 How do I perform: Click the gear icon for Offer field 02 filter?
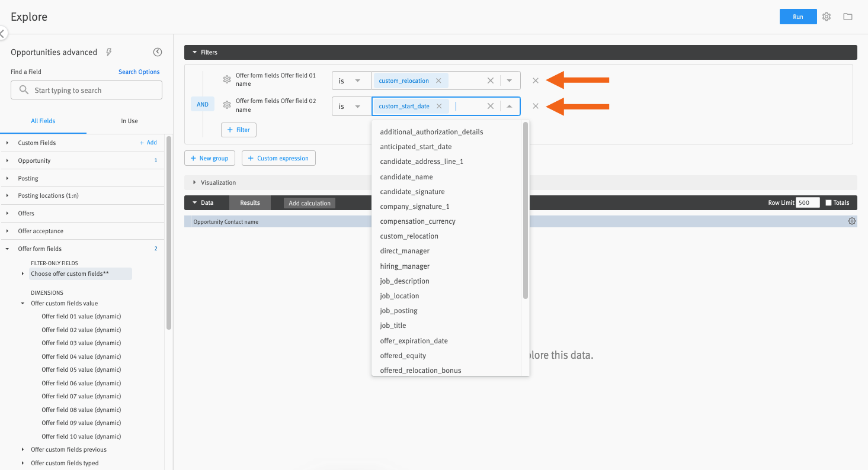click(x=227, y=105)
